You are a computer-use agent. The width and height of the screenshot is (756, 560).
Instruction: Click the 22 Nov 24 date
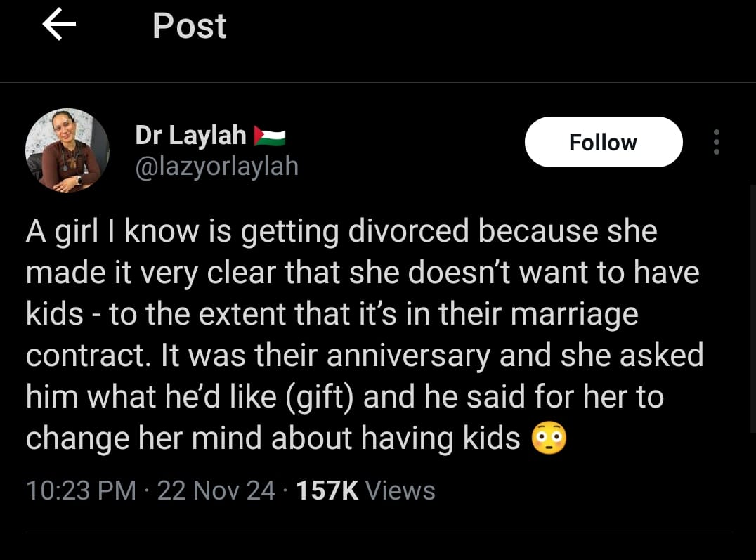point(216,490)
